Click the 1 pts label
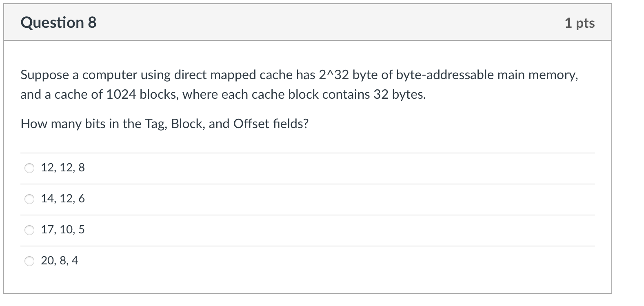Viewport: 644px width, 306px height. [x=580, y=23]
